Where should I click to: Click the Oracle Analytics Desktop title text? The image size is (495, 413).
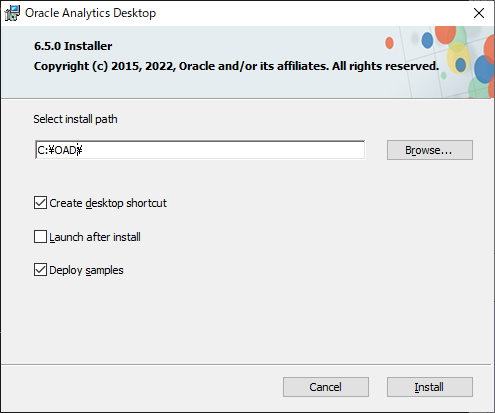[90, 13]
